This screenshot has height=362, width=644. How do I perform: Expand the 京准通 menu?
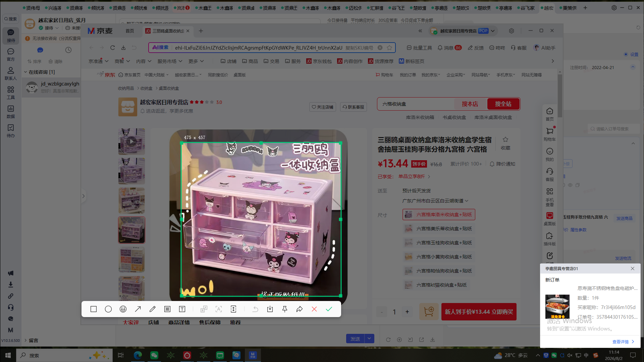(99, 61)
